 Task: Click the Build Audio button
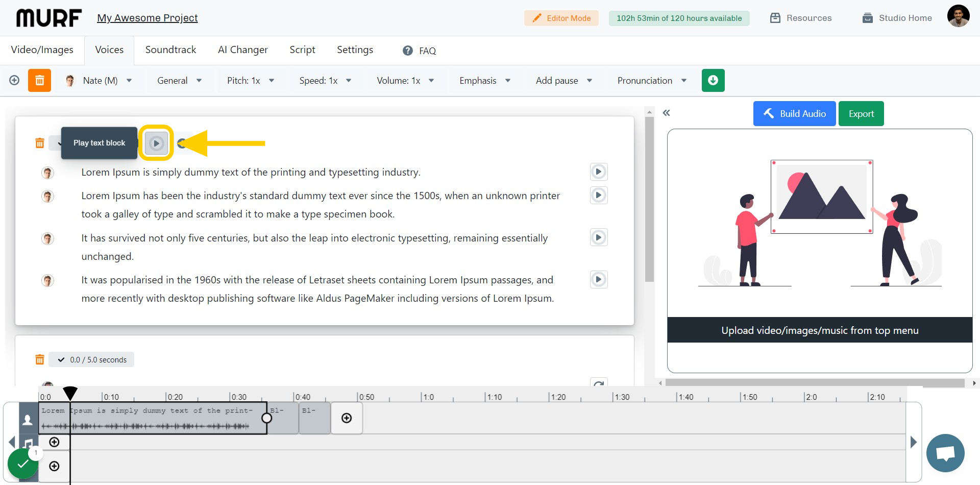[x=794, y=113]
